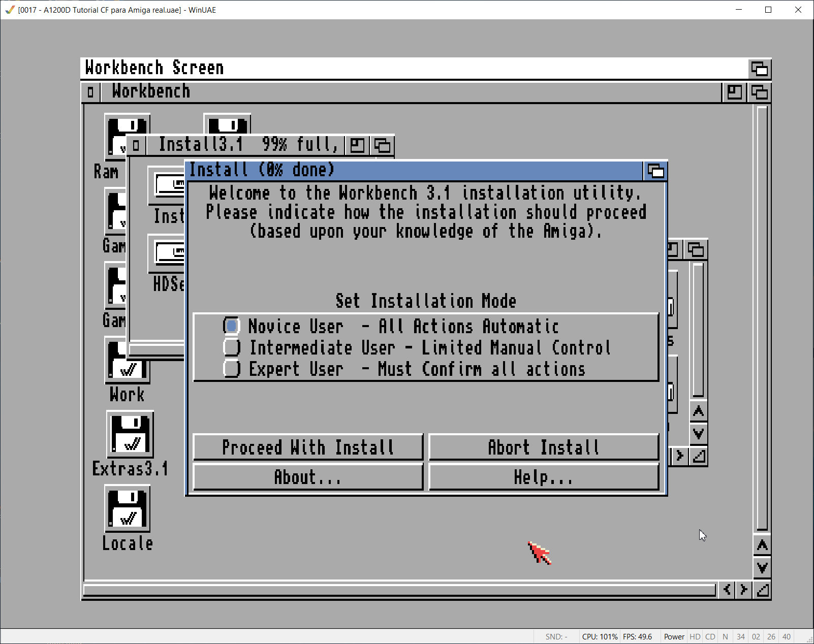Open the second floppy icon at top of Workbench
The image size is (814, 644).
pyautogui.click(x=227, y=124)
